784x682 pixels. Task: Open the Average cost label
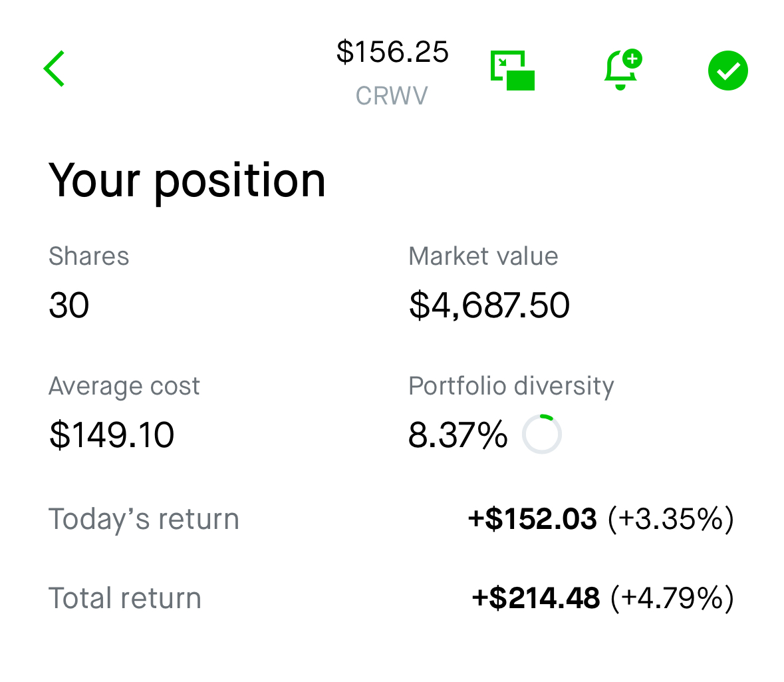pyautogui.click(x=124, y=387)
